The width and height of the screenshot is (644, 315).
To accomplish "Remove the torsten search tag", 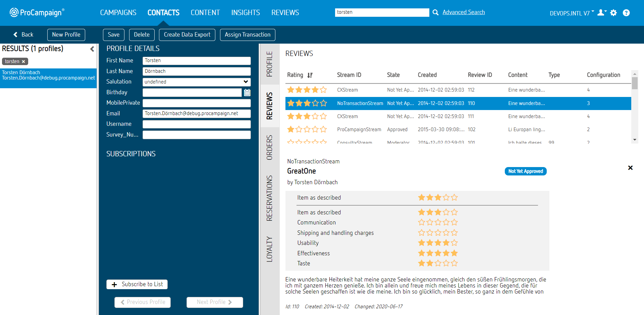I will [x=23, y=62].
